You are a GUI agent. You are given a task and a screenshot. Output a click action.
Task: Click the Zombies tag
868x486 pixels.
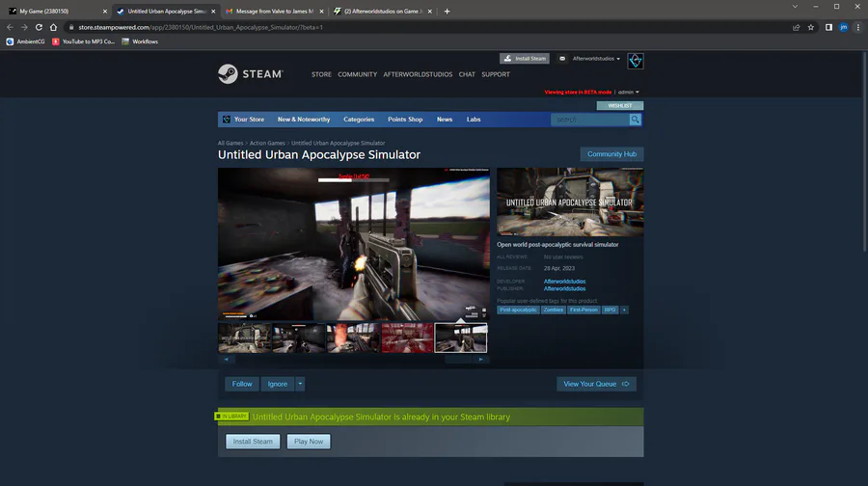[553, 310]
